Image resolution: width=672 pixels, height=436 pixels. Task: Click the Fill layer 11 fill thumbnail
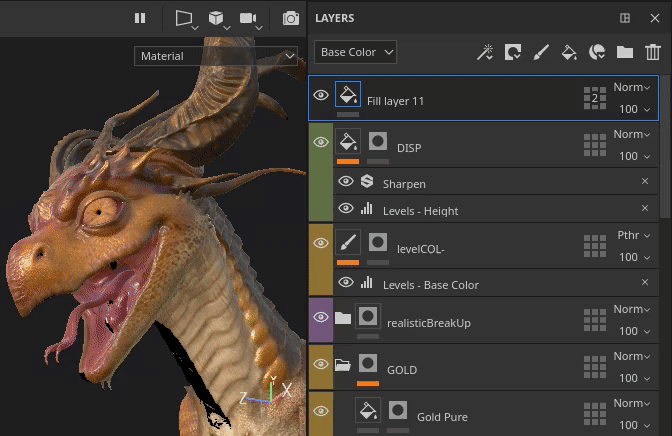pos(348,95)
